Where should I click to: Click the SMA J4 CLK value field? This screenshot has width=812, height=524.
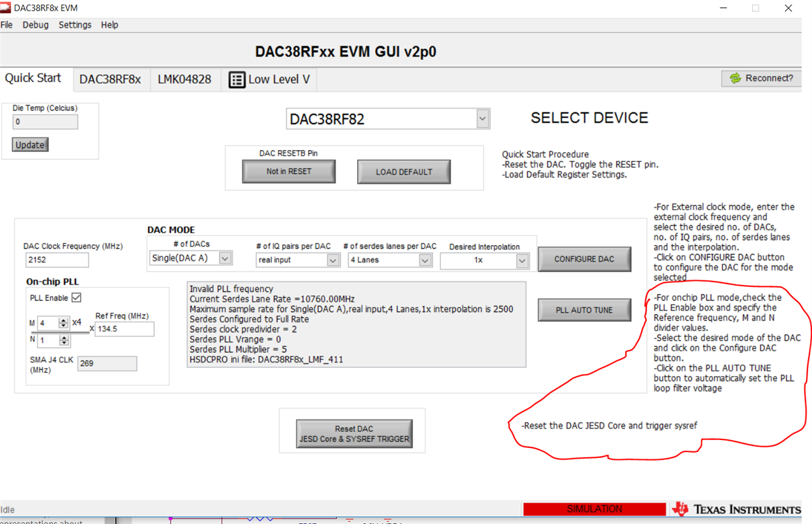[x=107, y=363]
